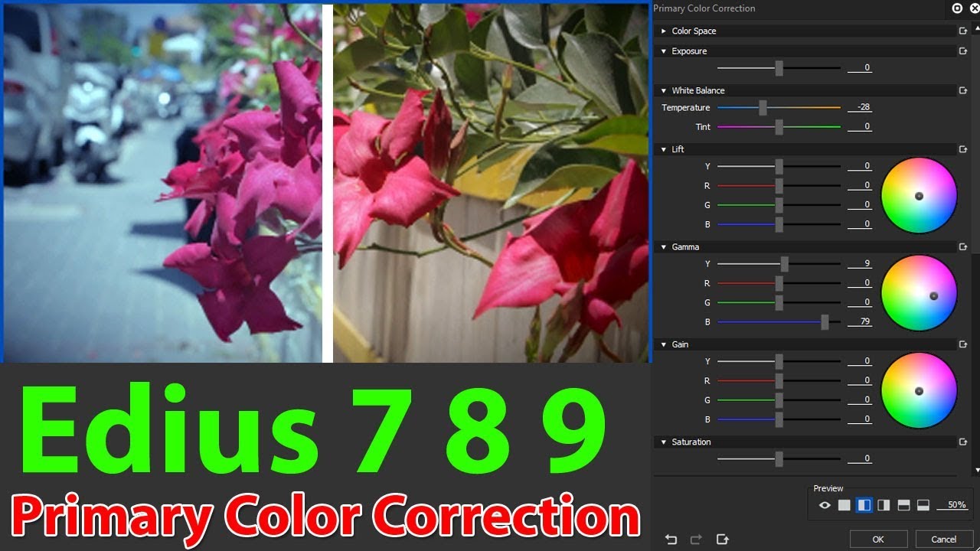Viewport: 980px width, 551px height.
Task: Click the Cancel button
Action: 944,540
